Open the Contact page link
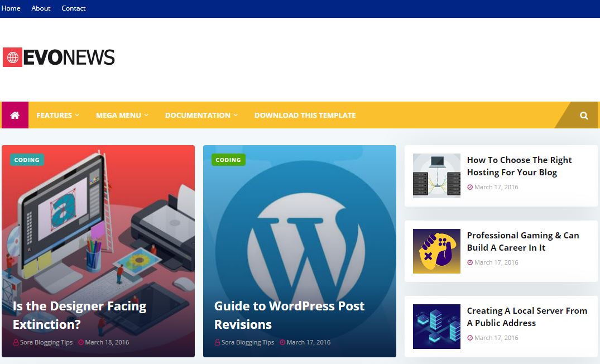Image resolution: width=600 pixels, height=364 pixels. tap(74, 8)
